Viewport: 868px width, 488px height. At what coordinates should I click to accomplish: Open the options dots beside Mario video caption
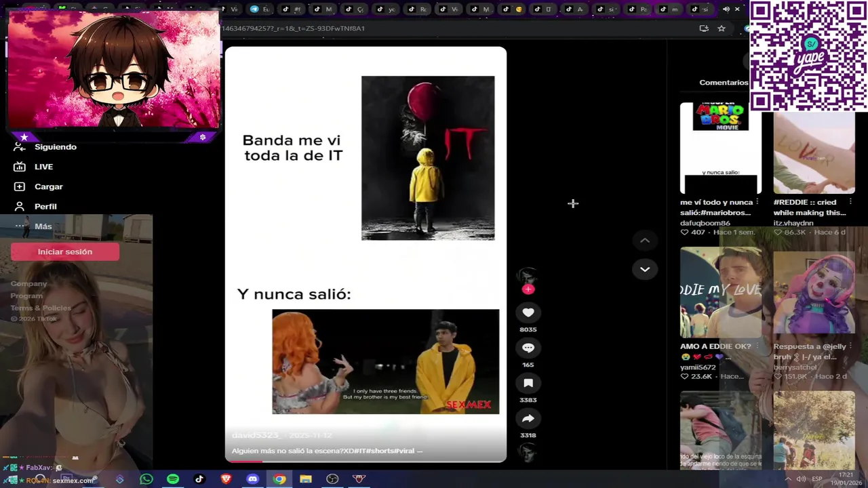tap(757, 202)
